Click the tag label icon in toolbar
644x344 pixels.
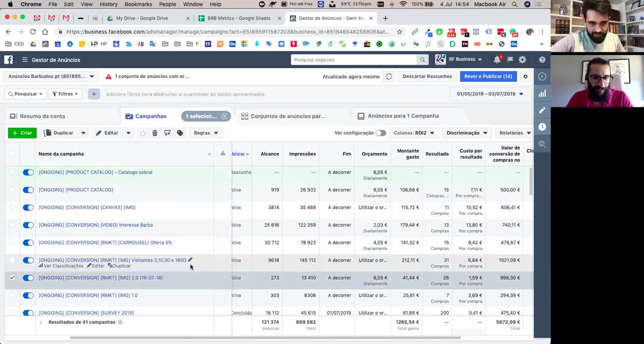pos(180,133)
